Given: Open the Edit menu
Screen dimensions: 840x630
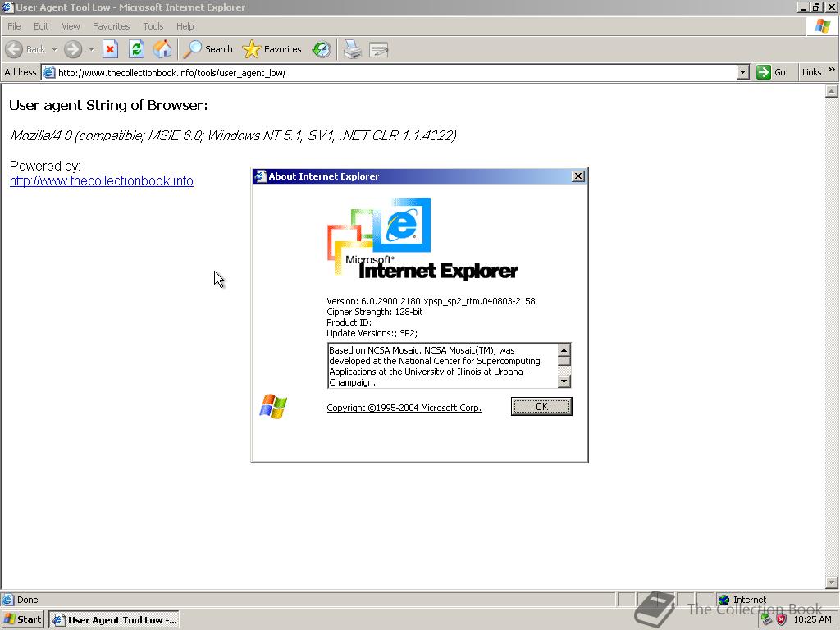Looking at the screenshot, I should click(x=41, y=26).
